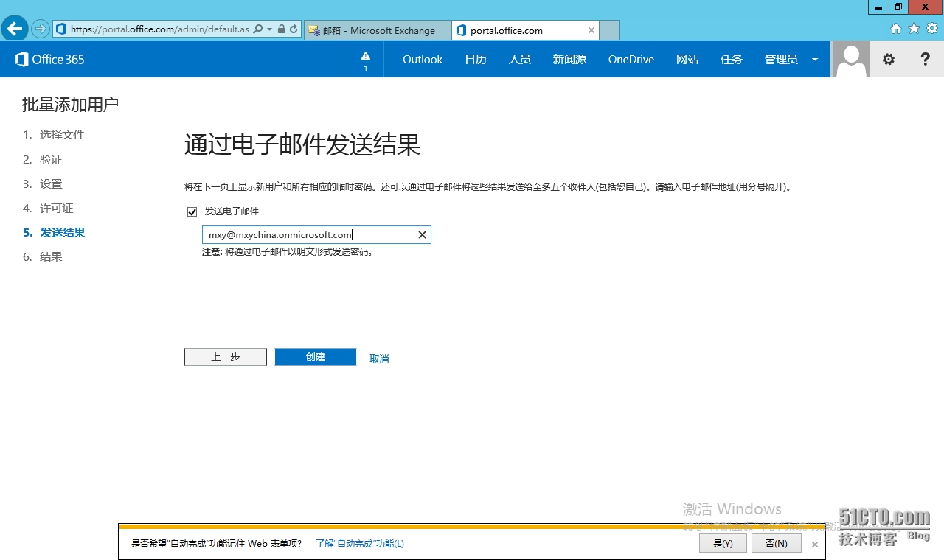Image resolution: width=944 pixels, height=560 pixels.
Task: Click the Office 365 logo
Action: point(49,59)
